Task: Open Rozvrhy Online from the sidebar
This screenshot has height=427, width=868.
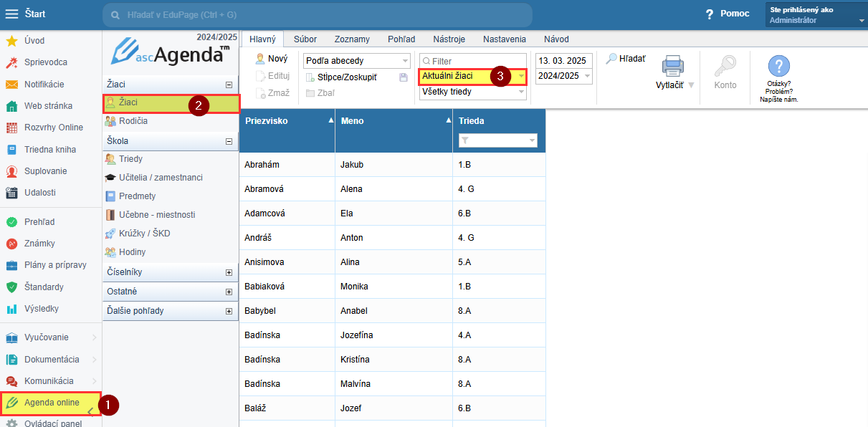Action: click(53, 128)
